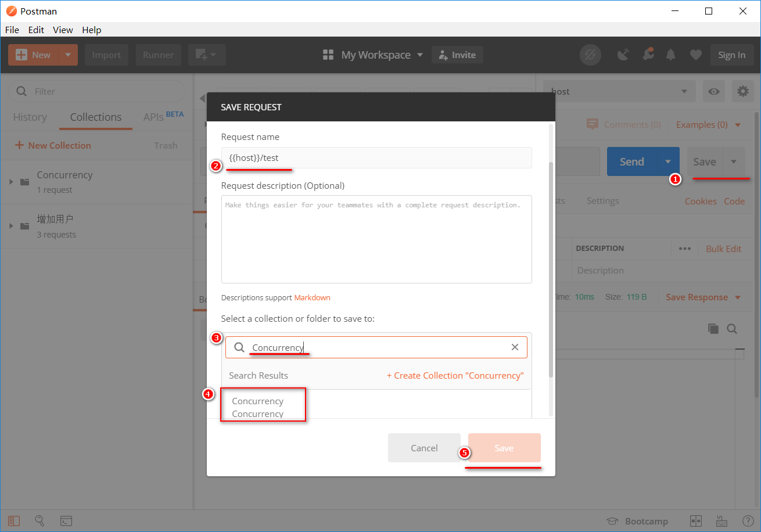
Task: Open the environment selector dropdown
Action: (x=619, y=91)
